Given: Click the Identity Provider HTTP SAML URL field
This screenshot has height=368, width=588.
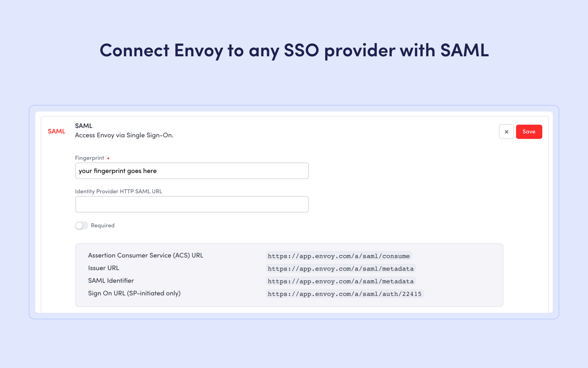Looking at the screenshot, I should point(192,204).
